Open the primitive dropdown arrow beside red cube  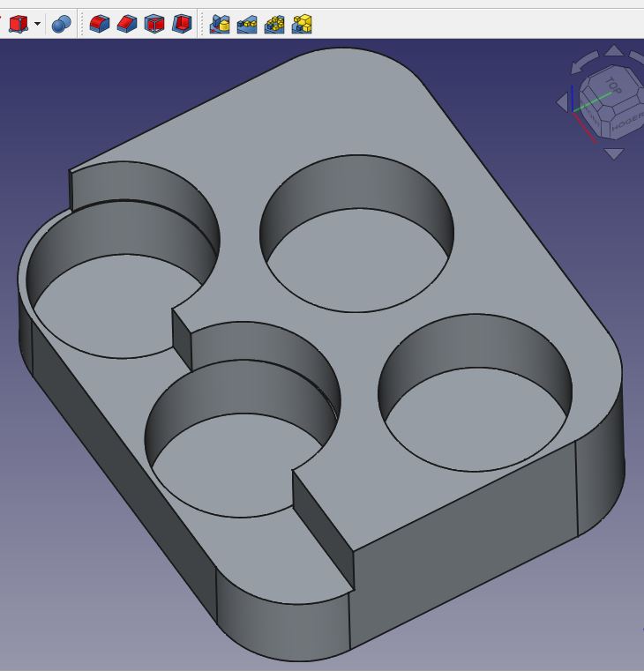point(38,24)
